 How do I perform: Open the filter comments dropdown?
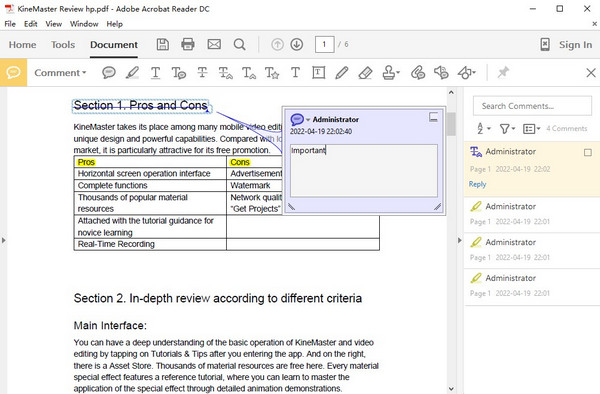[507, 129]
